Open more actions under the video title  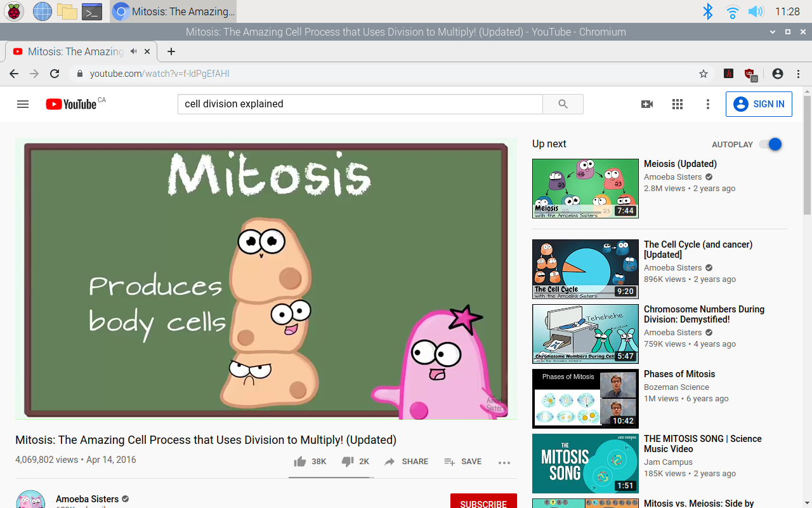(x=504, y=463)
